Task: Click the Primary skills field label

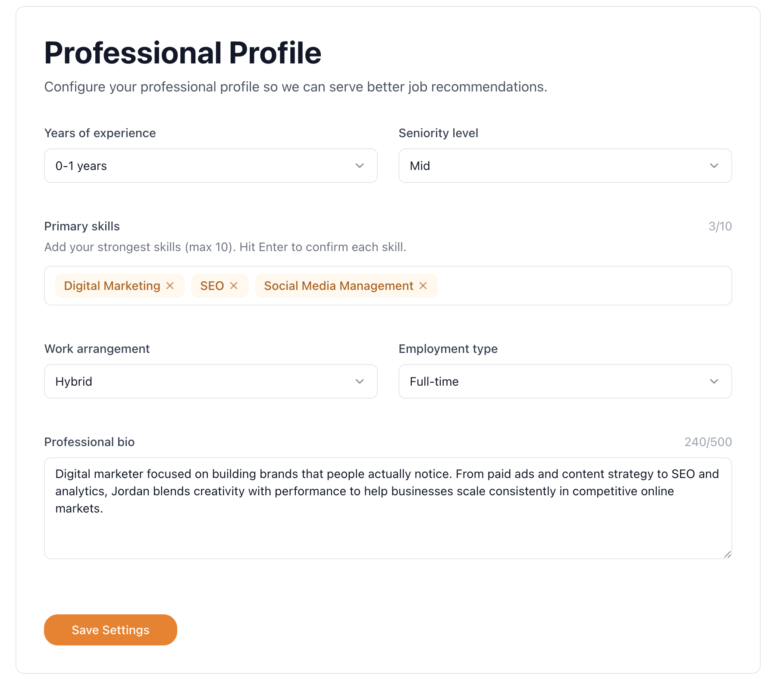Action: tap(82, 226)
